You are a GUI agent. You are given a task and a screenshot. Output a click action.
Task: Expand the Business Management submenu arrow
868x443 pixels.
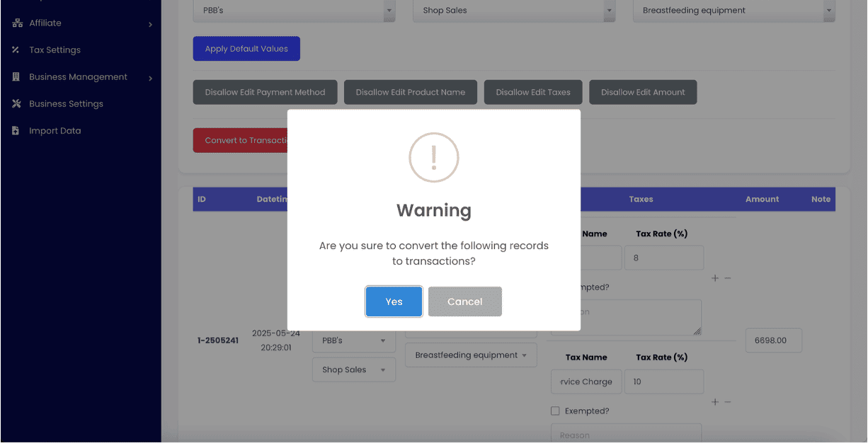click(x=150, y=79)
